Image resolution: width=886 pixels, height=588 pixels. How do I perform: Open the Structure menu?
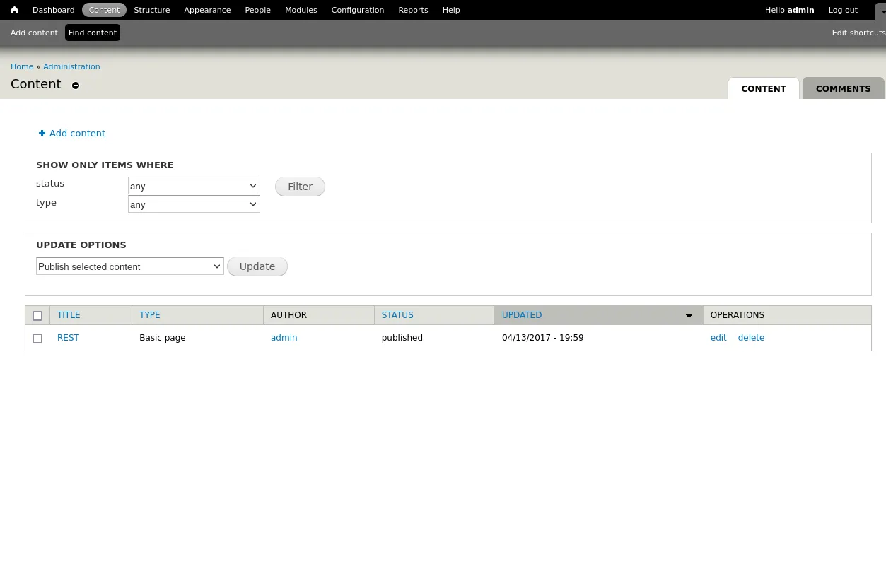coord(152,10)
